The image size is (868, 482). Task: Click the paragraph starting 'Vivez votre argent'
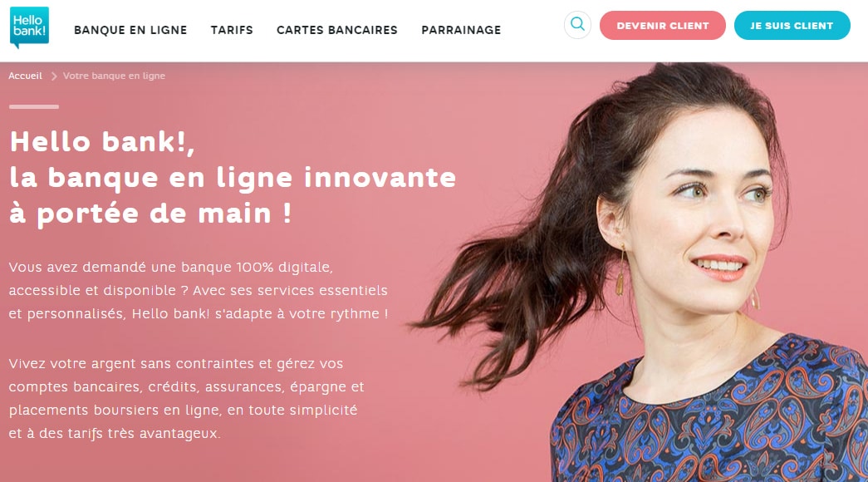pos(187,398)
